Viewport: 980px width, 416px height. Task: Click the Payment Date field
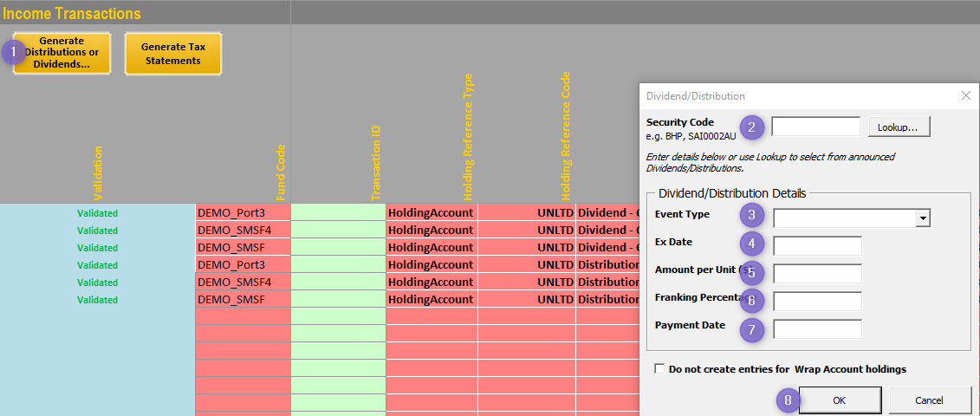coord(817,329)
